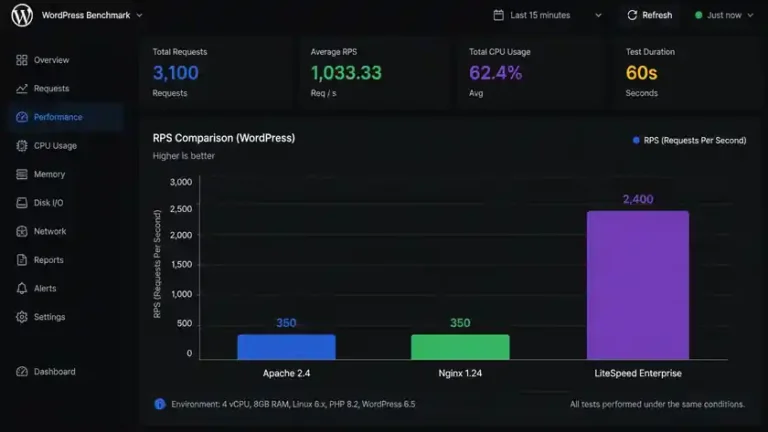Open Disk I/O drive icon
This screenshot has height=432, width=768.
[x=22, y=203]
